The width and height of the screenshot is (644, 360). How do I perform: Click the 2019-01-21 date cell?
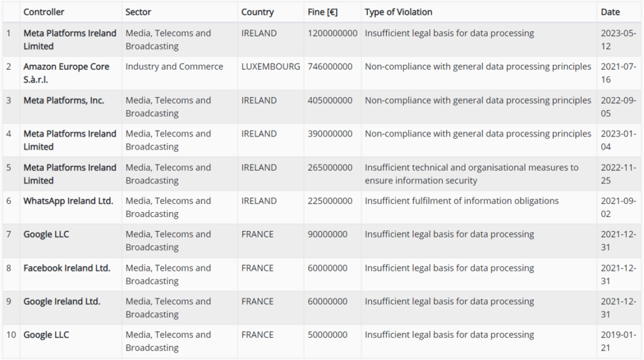coord(618,341)
